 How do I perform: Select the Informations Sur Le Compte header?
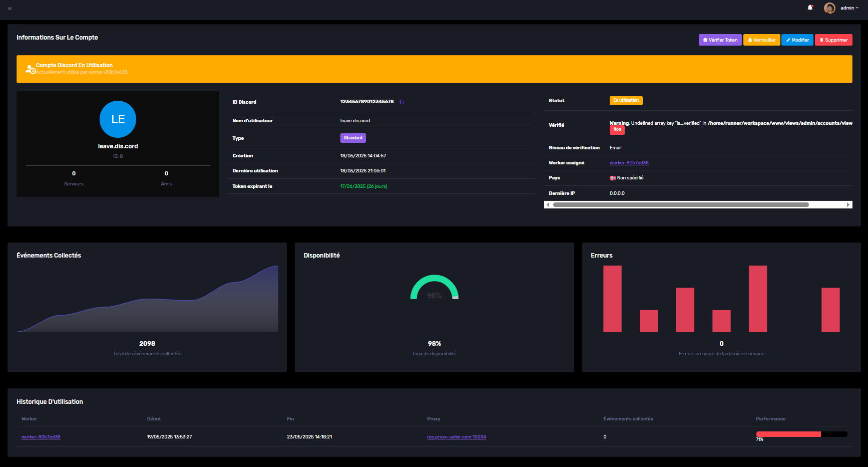coord(57,37)
